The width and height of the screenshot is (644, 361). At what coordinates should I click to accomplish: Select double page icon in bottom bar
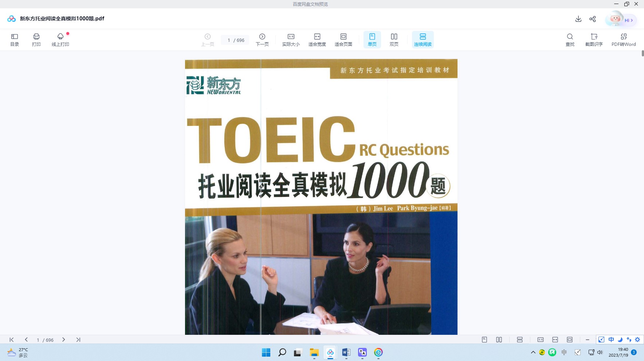[499, 340]
